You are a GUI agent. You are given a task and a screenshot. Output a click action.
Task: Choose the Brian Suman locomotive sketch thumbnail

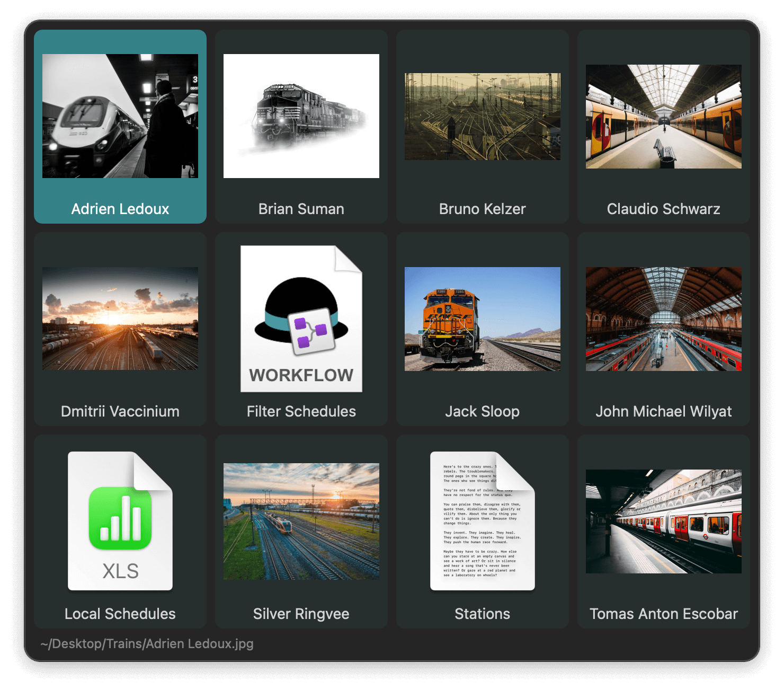[x=301, y=116]
